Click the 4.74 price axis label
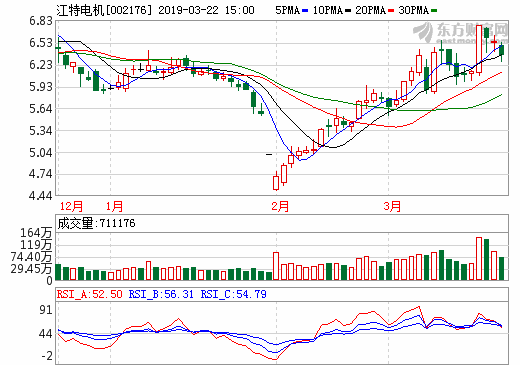The width and height of the screenshot is (520, 365). coord(41,174)
